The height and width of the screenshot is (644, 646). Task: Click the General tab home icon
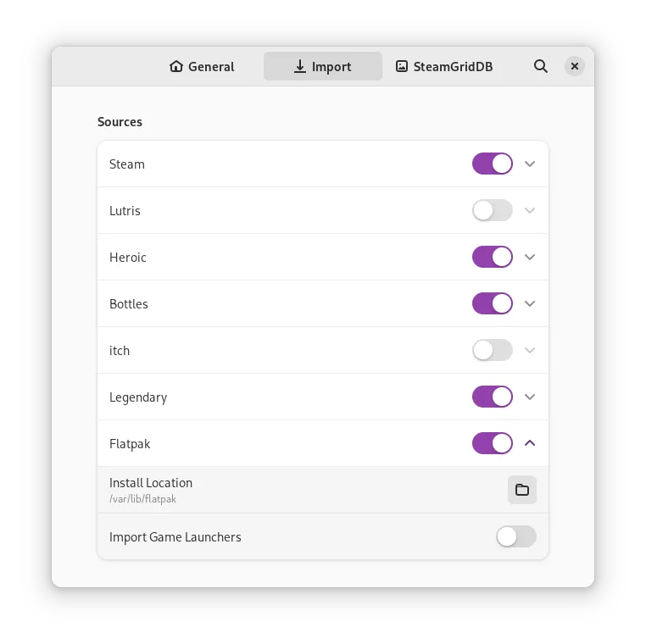click(176, 66)
